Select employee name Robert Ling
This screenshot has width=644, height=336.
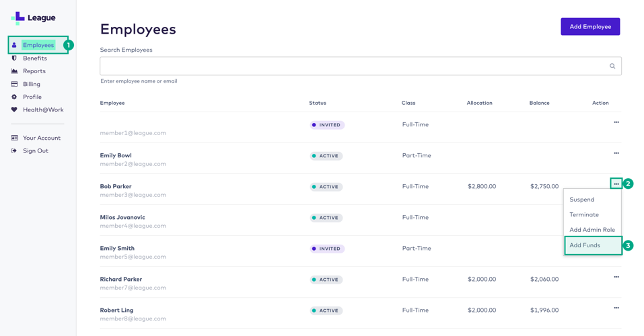point(116,310)
